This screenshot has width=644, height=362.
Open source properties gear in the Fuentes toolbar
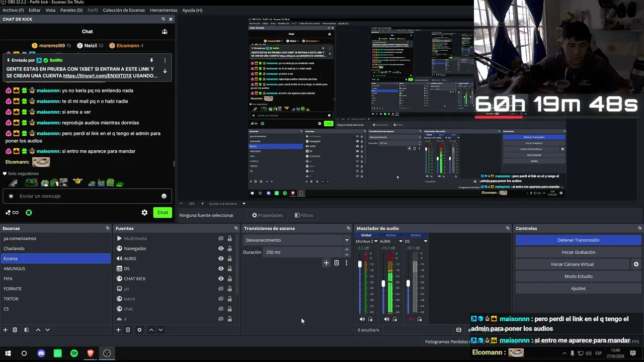click(139, 330)
